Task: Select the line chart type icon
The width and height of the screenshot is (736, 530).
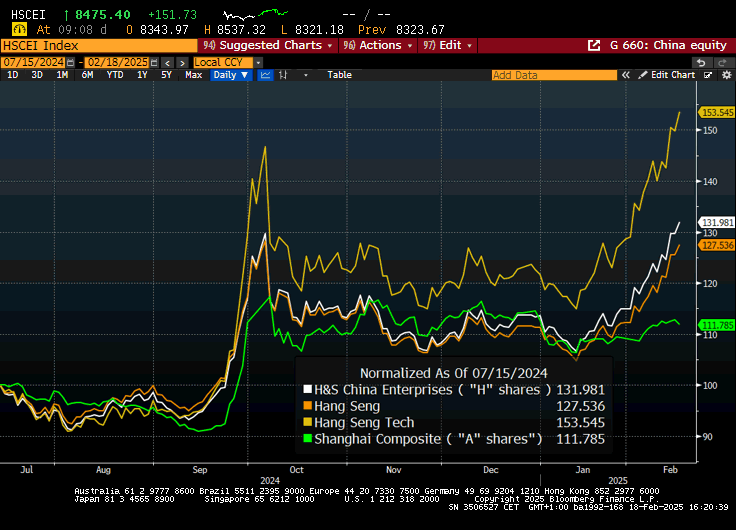Action: click(265, 75)
